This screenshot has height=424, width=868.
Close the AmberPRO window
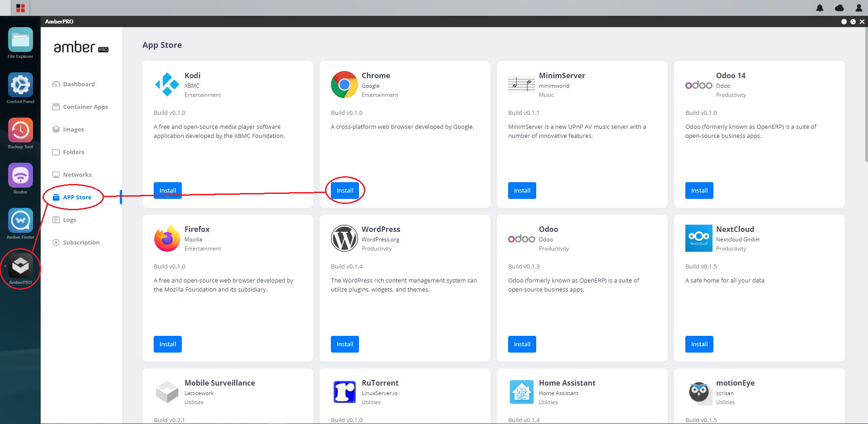point(862,22)
